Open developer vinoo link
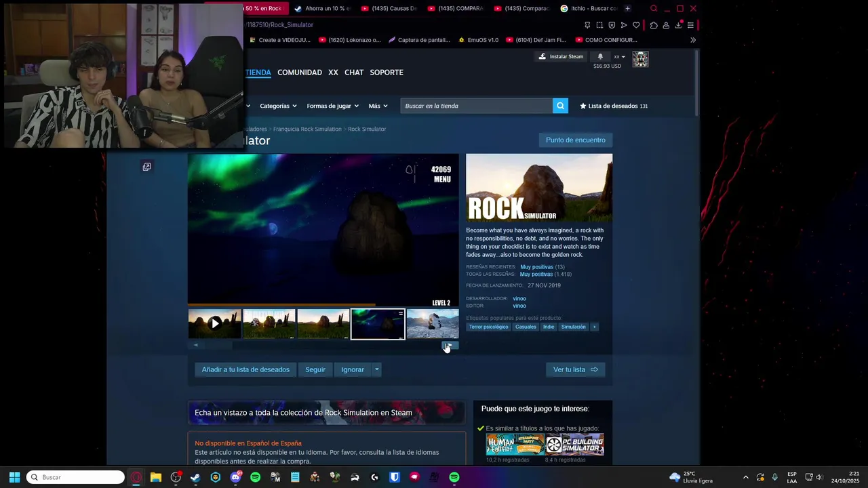The height and width of the screenshot is (488, 868). click(x=519, y=298)
